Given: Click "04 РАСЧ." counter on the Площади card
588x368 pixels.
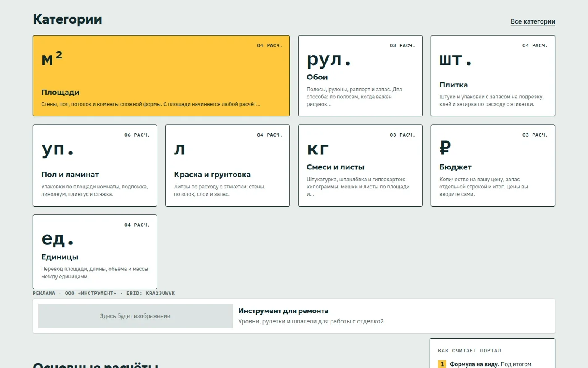Looking at the screenshot, I should [270, 45].
